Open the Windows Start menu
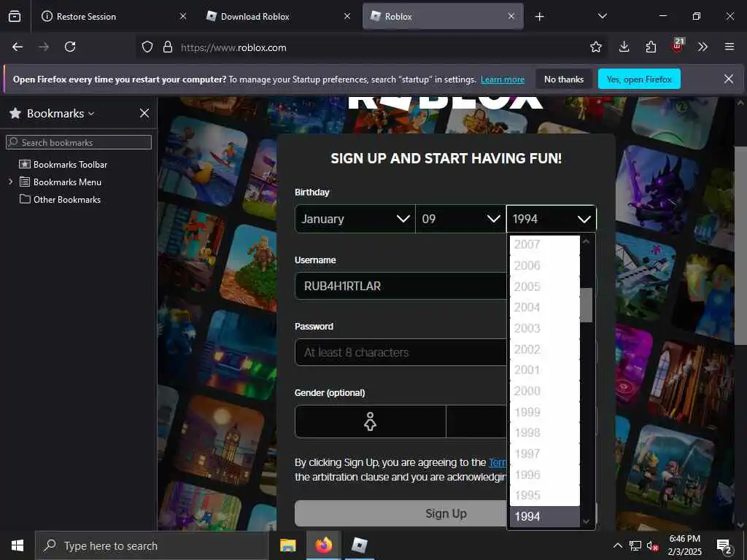 18,545
